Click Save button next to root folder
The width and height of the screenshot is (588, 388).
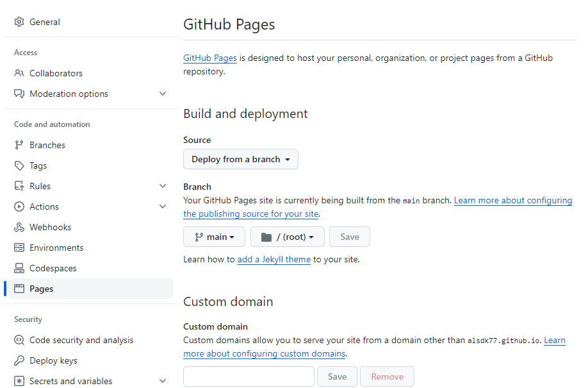pos(350,237)
